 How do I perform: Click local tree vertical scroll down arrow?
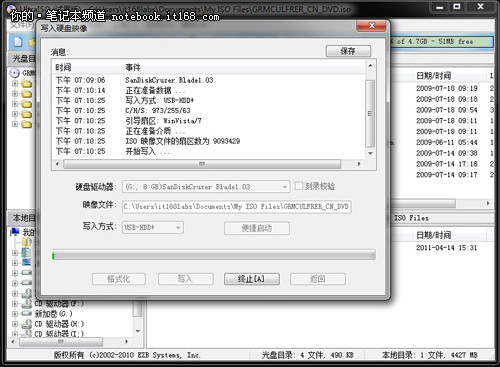pyautogui.click(x=138, y=331)
